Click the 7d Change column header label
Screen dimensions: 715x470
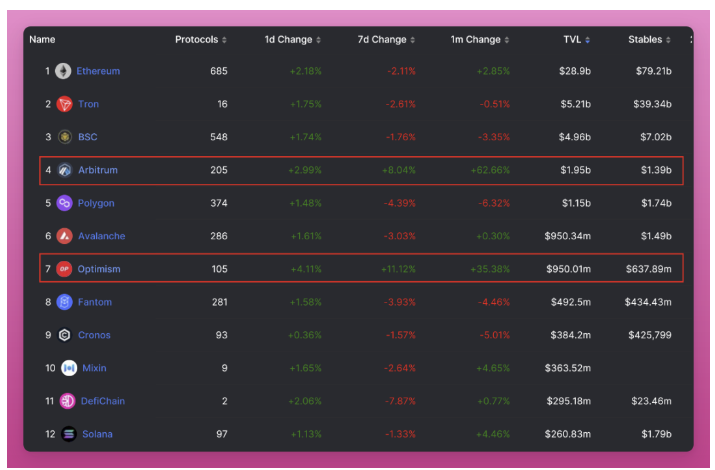(382, 40)
